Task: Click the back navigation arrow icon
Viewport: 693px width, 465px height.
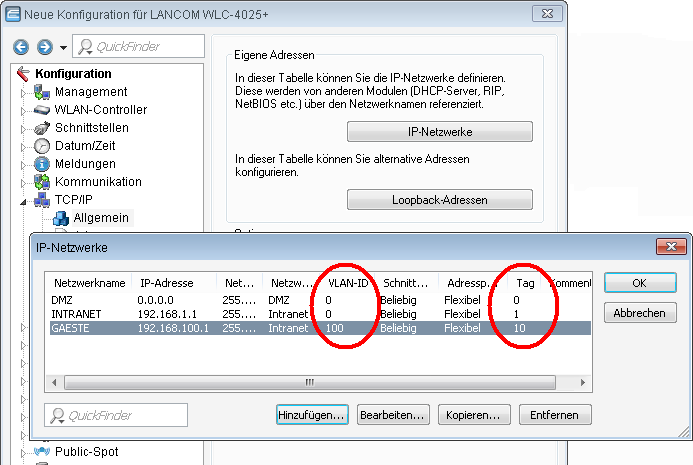Action: (22, 47)
